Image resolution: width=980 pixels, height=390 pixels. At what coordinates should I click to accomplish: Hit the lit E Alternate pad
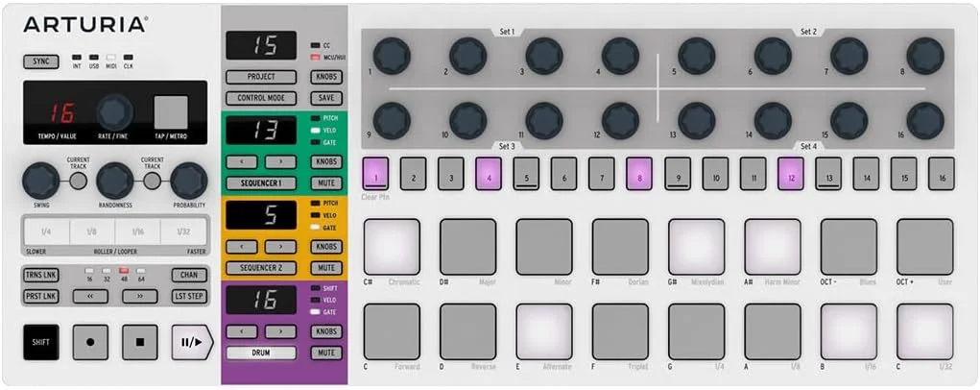coord(544,331)
